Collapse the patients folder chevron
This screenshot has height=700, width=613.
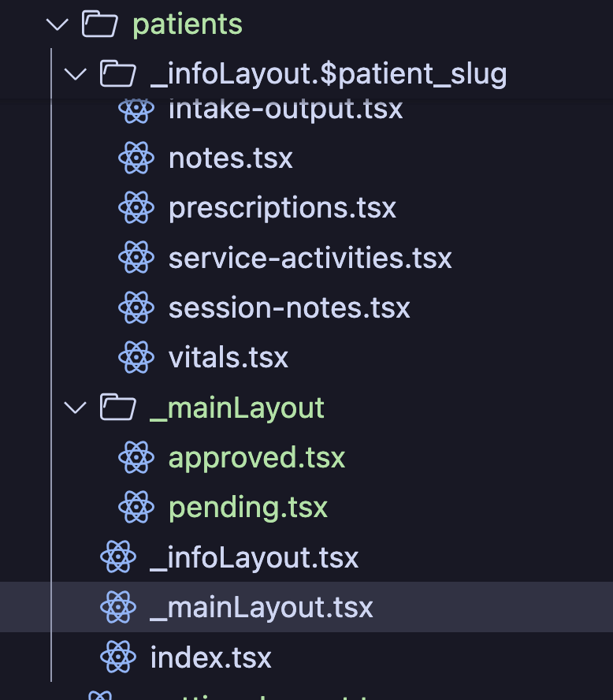[57, 24]
